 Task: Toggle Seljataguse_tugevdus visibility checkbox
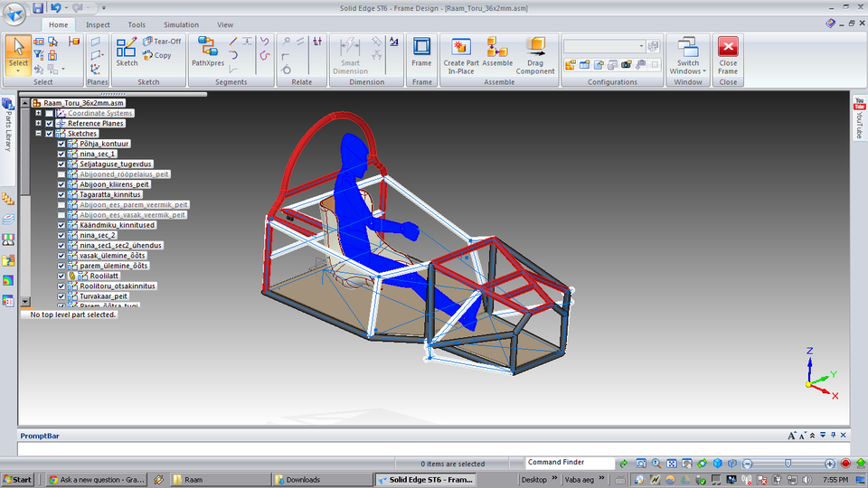pyautogui.click(x=61, y=164)
